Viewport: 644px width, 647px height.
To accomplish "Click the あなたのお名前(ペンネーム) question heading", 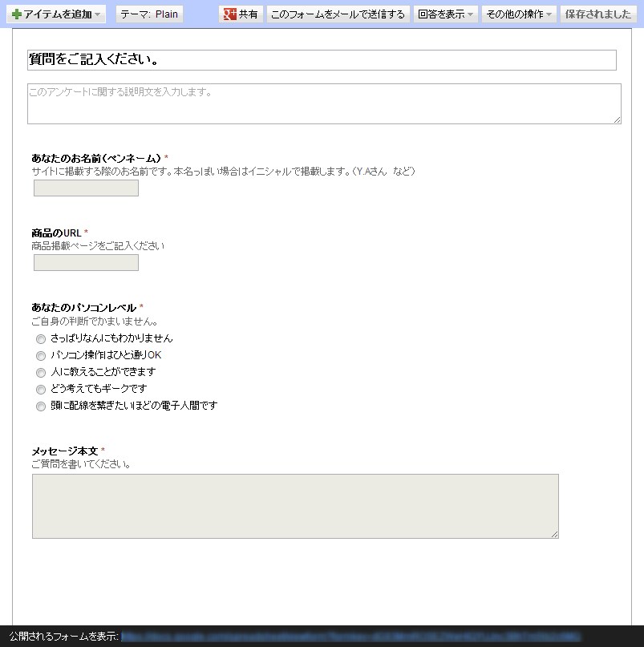I will pos(96,158).
